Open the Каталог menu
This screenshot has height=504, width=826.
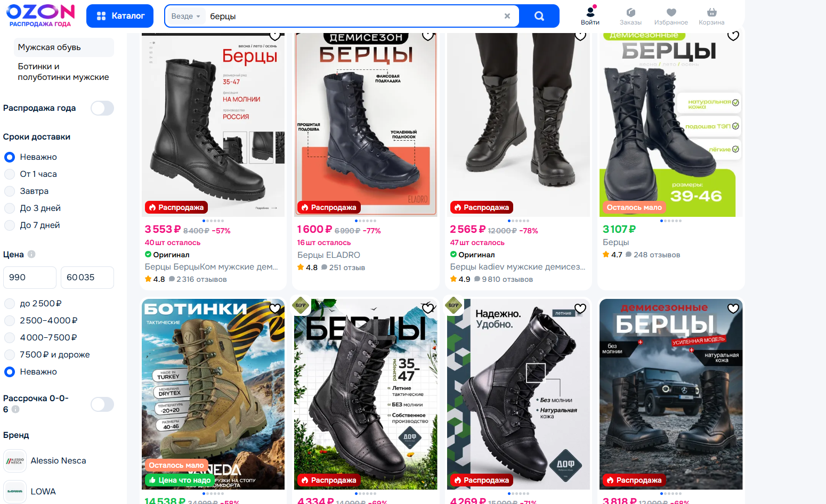(120, 16)
